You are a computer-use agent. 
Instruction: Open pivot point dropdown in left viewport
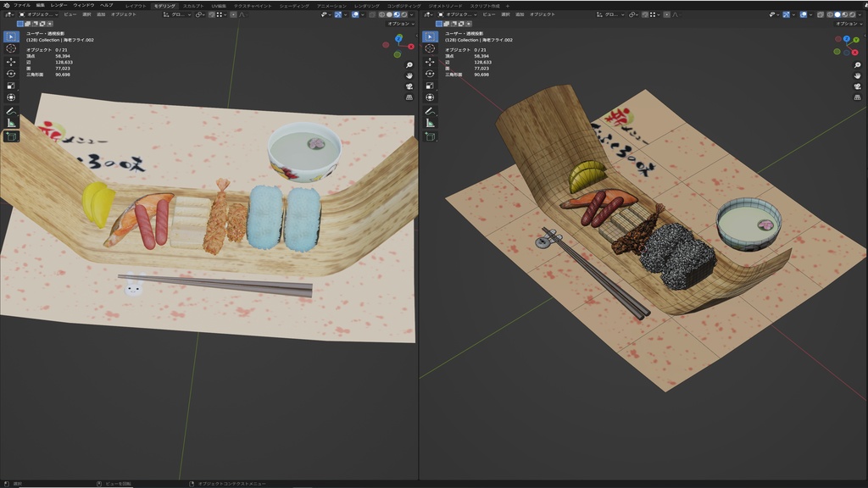pyautogui.click(x=200, y=14)
